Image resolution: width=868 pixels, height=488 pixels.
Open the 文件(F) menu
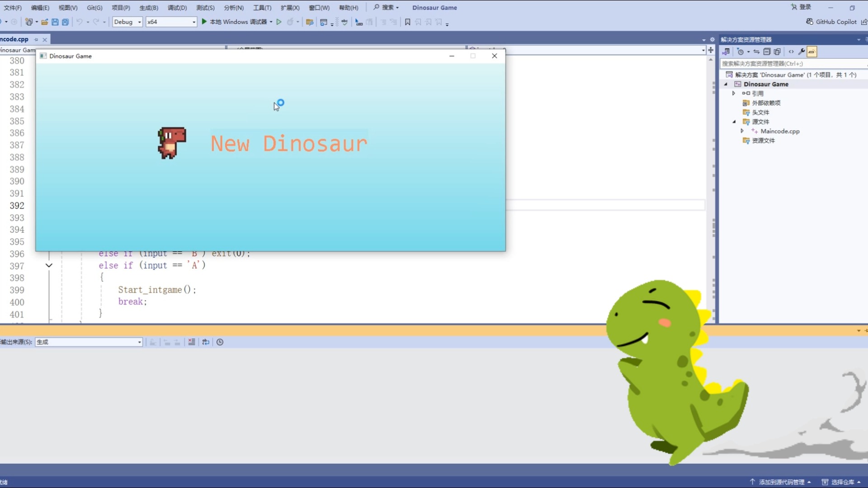[x=13, y=8]
